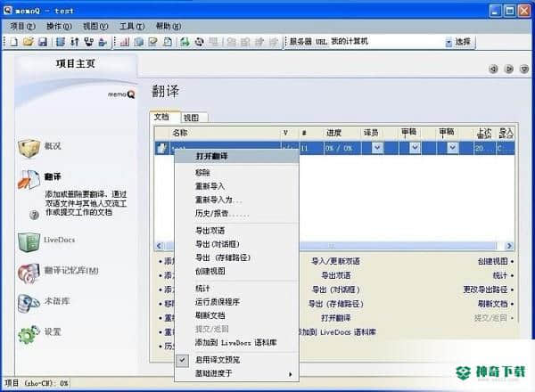Click the 导出双语 link below the list
Screen dimensions: 535x392
coord(336,275)
